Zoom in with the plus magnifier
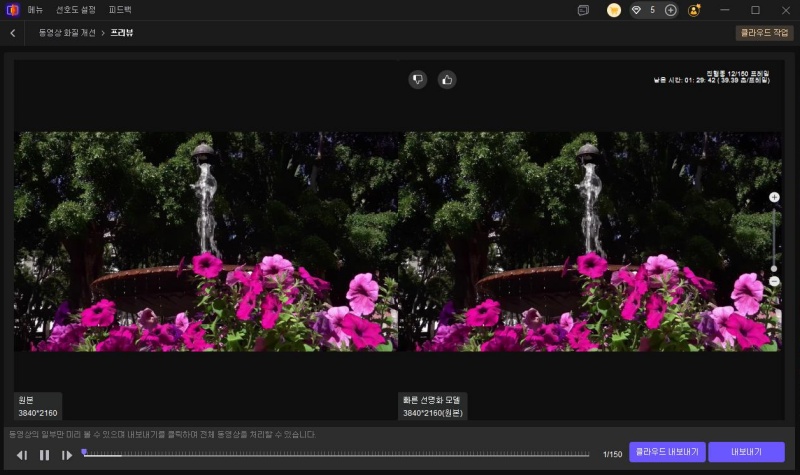800x475 pixels. pyautogui.click(x=774, y=198)
